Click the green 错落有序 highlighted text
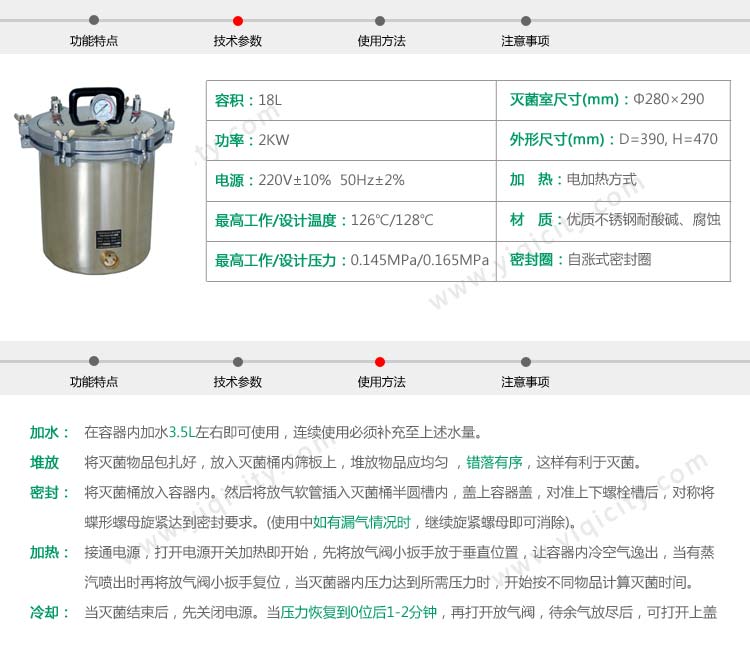 pos(495,463)
